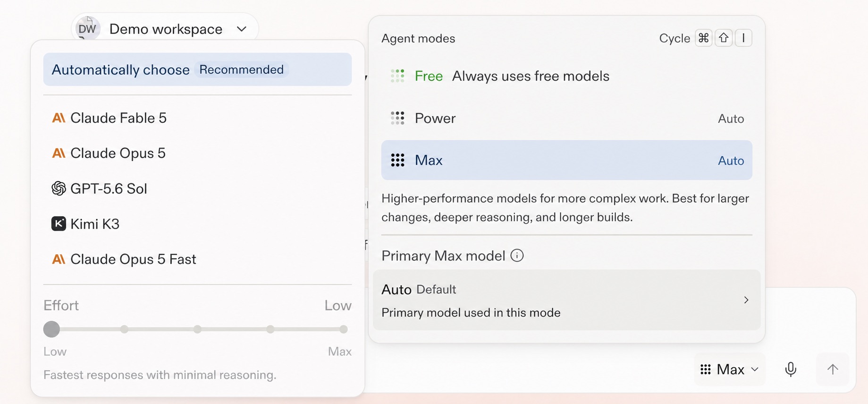Screen dimensions: 868x404
Task: Switch to the Free agent mode
Action: click(566, 76)
